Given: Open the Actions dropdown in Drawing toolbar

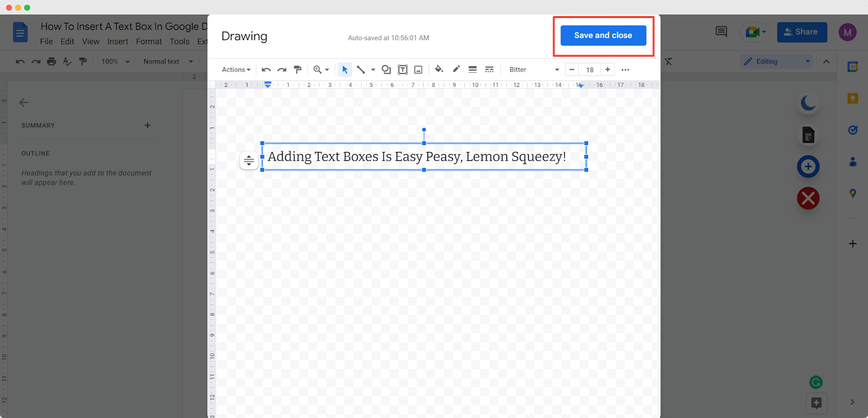Looking at the screenshot, I should tap(236, 69).
